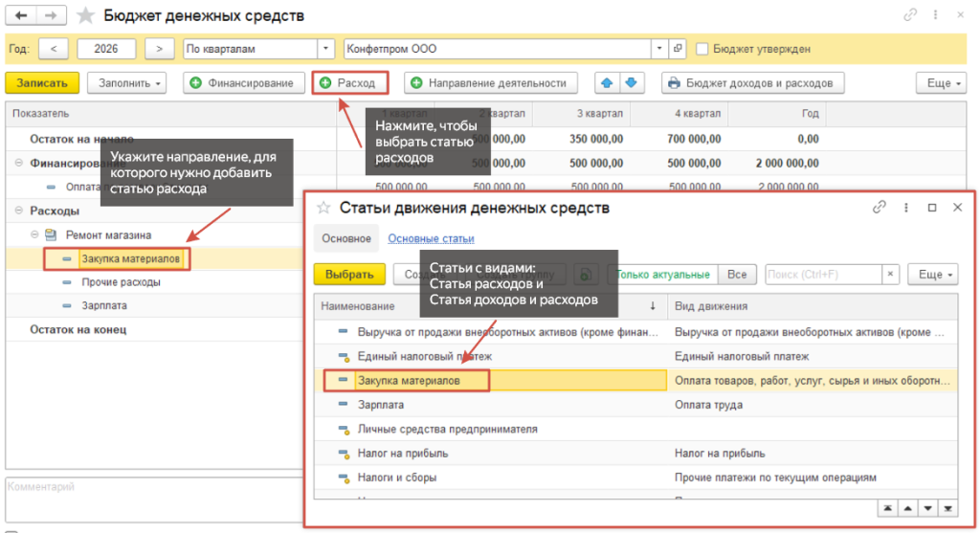Select Прочие расходы row
Image resolution: width=980 pixels, height=533 pixels.
coord(122,282)
